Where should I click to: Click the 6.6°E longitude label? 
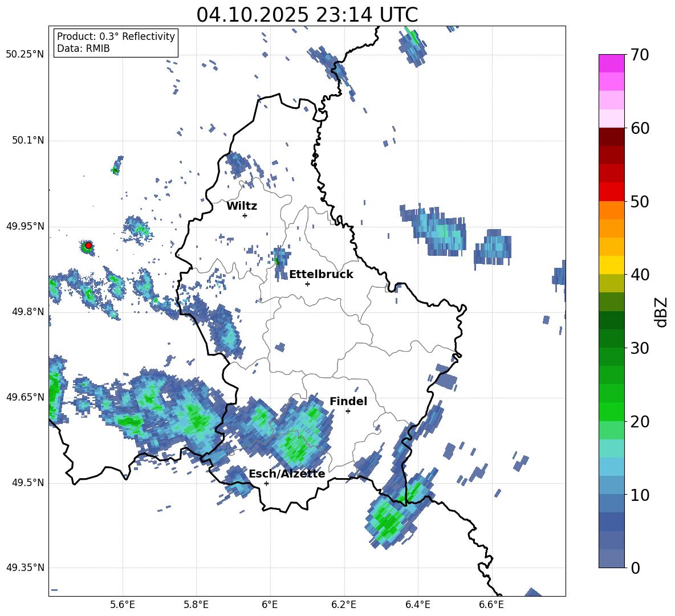click(x=491, y=605)
